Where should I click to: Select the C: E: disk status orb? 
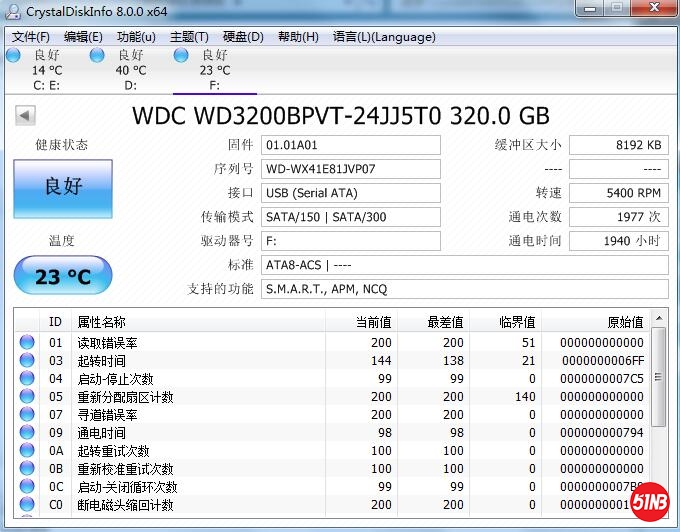click(13, 55)
